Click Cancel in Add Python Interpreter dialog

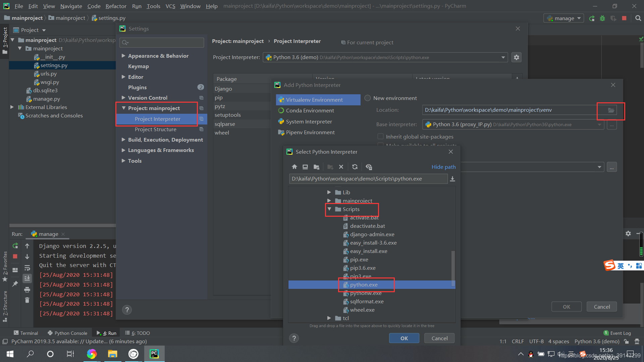tap(602, 307)
